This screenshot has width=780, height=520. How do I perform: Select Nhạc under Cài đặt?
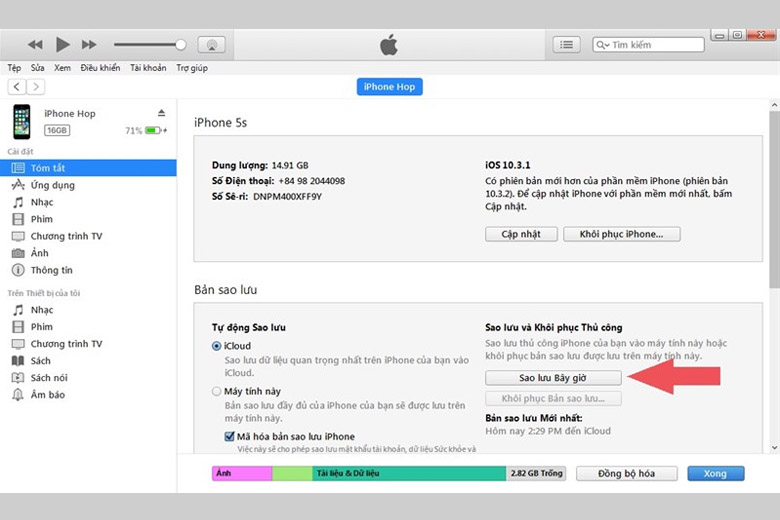pos(88,202)
